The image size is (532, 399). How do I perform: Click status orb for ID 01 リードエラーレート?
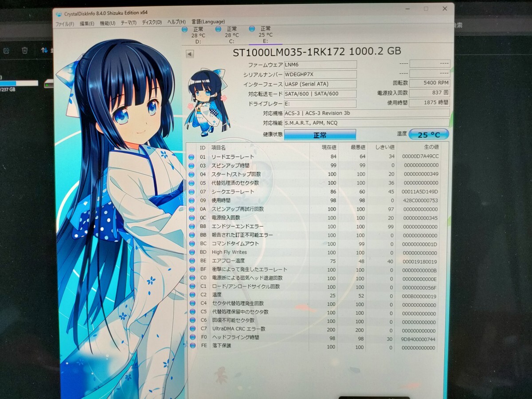click(x=192, y=157)
